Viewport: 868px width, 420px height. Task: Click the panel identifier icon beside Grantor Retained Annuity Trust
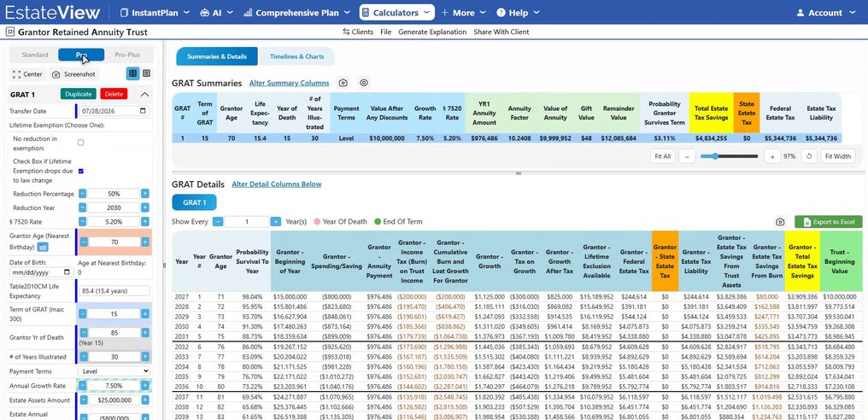[x=9, y=32]
